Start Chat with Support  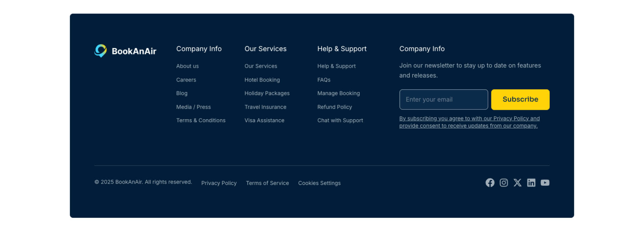point(340,121)
